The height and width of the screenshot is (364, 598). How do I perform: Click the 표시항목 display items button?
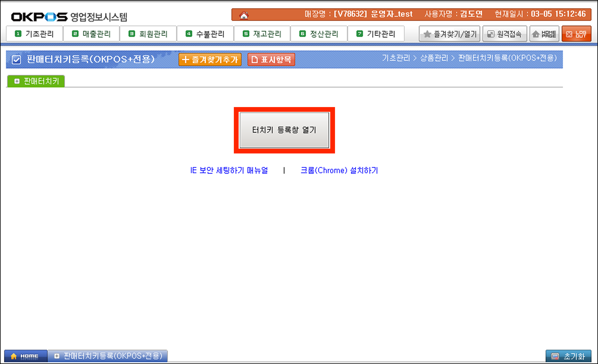tap(271, 59)
